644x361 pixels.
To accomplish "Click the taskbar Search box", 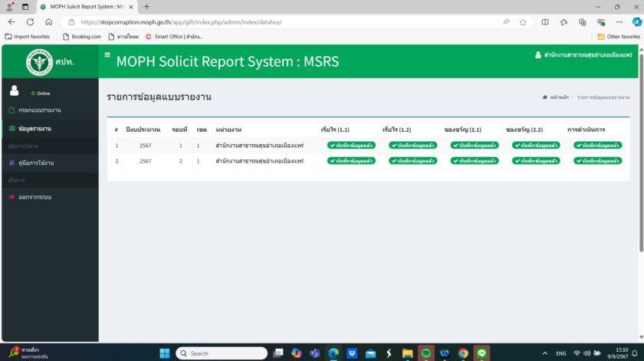I will coord(222,353).
